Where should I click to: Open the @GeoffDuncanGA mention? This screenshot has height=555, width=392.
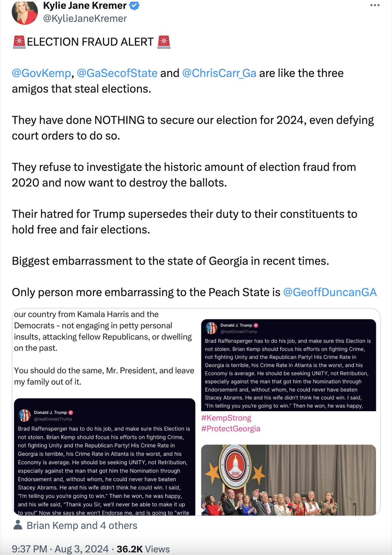pyautogui.click(x=330, y=292)
